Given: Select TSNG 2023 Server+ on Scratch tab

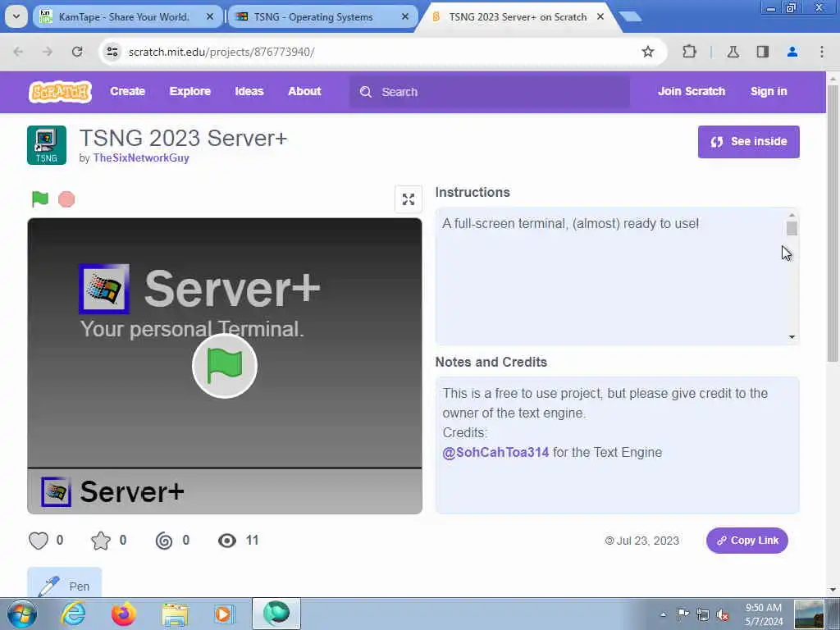Looking at the screenshot, I should tap(517, 16).
